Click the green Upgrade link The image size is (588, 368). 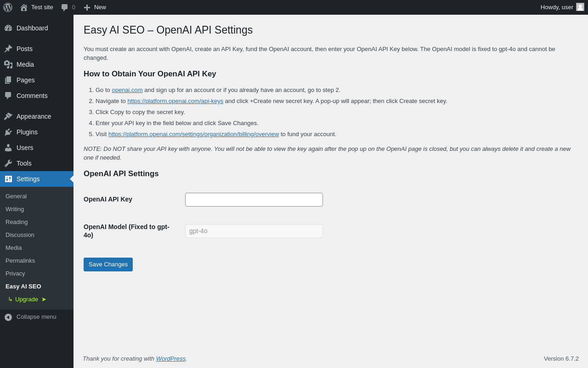[x=27, y=299]
